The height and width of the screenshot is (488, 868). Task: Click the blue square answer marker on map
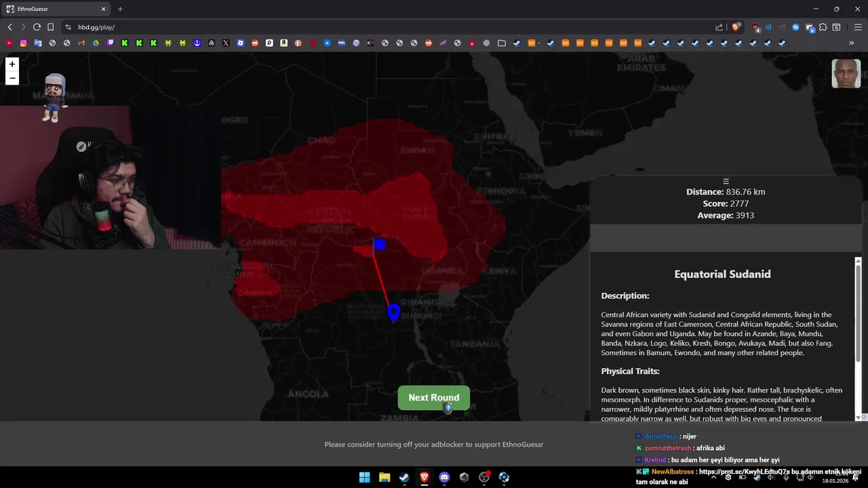pos(379,244)
